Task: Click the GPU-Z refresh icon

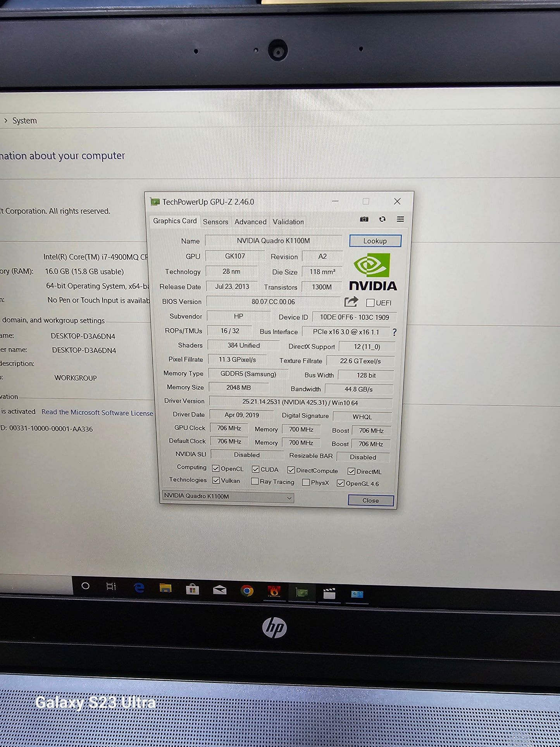Action: point(382,219)
